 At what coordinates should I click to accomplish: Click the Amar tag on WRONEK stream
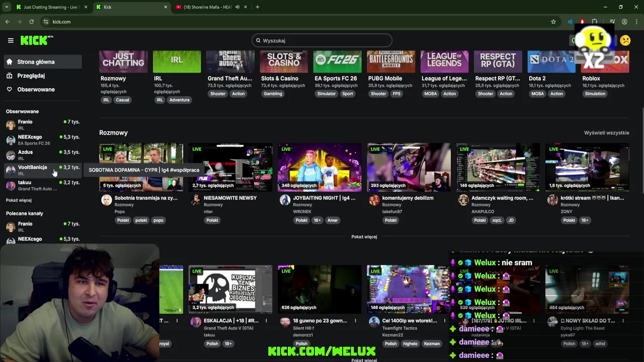[x=333, y=220]
